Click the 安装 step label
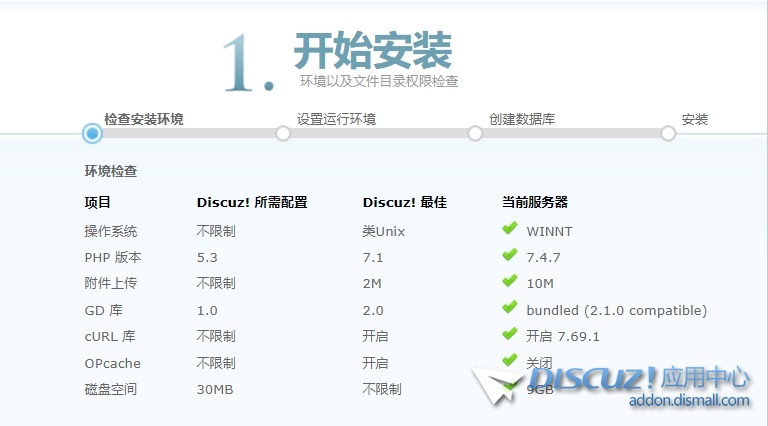Viewport: 768px width, 426px height. 695,119
